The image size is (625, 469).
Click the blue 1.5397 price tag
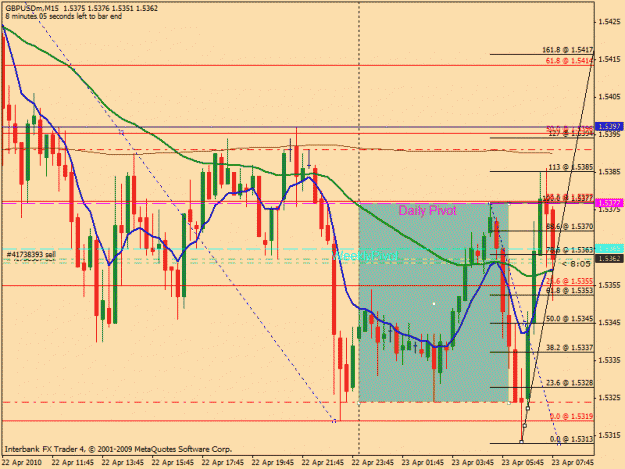609,127
